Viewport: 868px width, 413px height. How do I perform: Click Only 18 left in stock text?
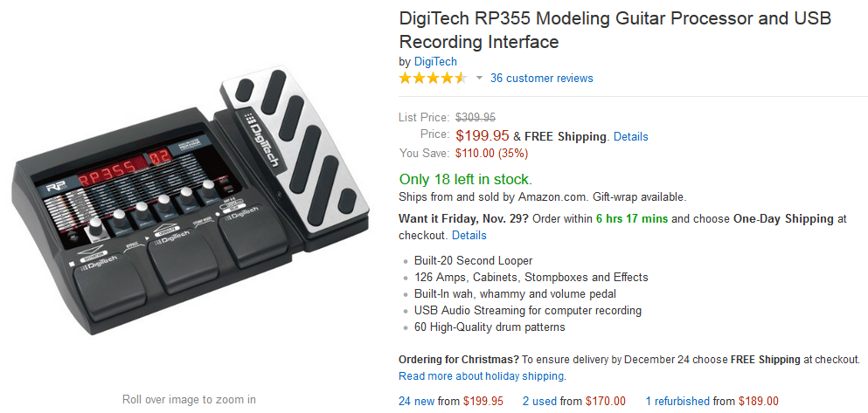(x=465, y=180)
